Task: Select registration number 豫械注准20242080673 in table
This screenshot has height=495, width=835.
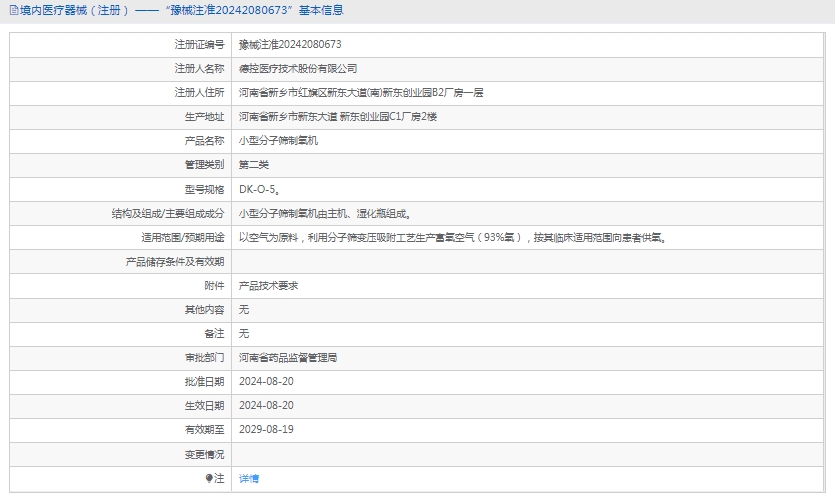Action: click(290, 45)
